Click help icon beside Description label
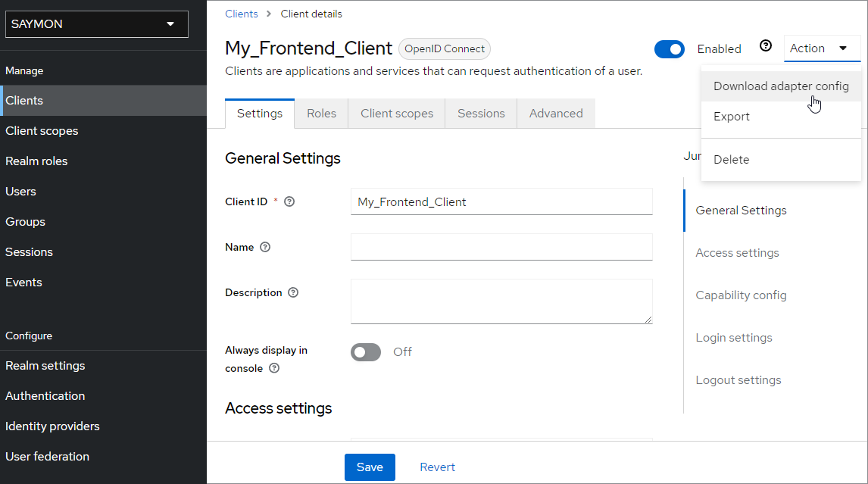Viewport: 868px width, 484px height. 293,292
